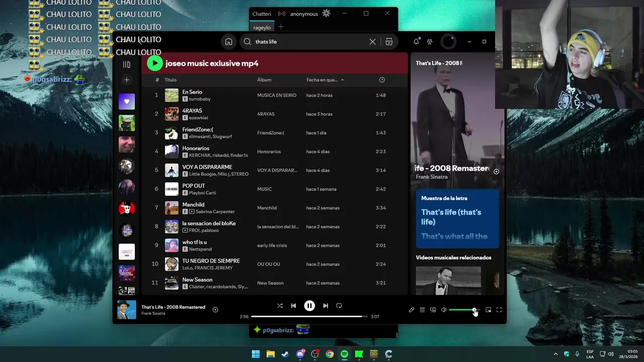The width and height of the screenshot is (644, 362).
Task: Enter full screen player mode
Action: [499, 310]
